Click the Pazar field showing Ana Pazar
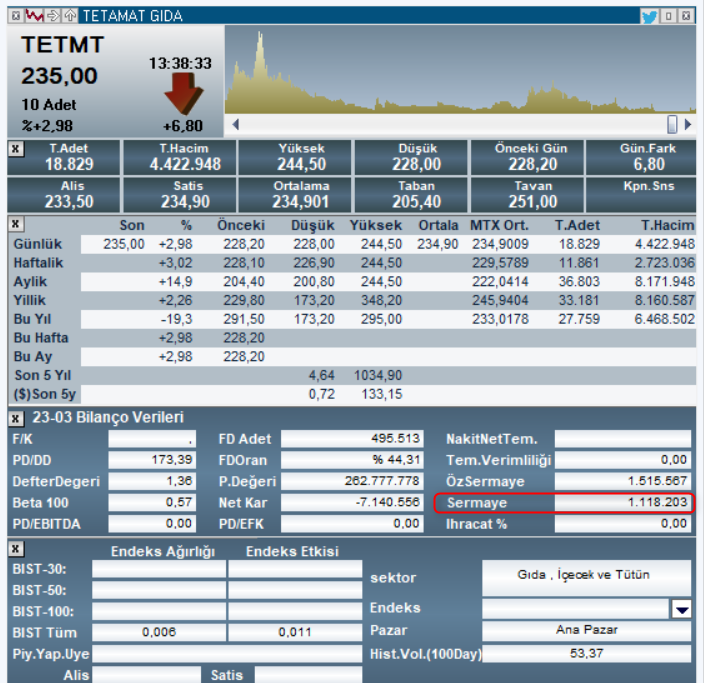 tap(586, 631)
